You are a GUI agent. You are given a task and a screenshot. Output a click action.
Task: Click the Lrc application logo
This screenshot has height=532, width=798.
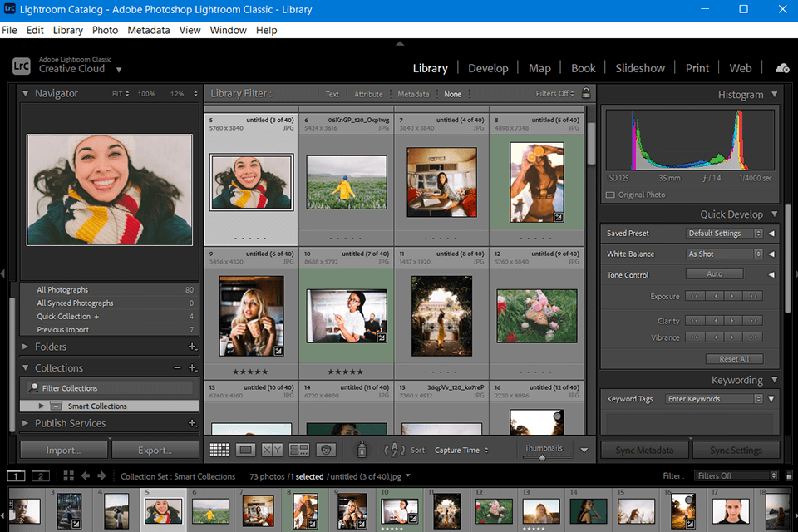22,66
